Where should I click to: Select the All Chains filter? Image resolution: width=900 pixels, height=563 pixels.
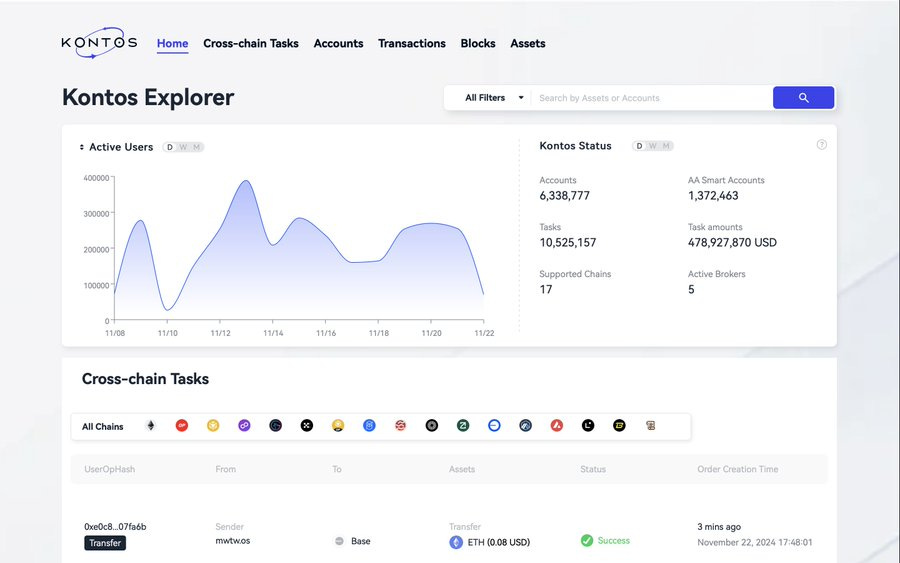pos(103,426)
